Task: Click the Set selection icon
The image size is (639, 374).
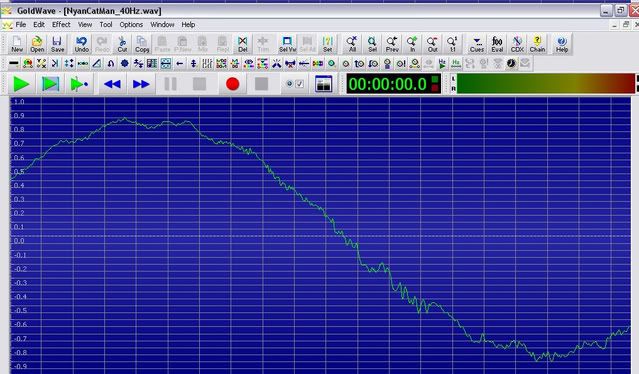Action: [328, 44]
